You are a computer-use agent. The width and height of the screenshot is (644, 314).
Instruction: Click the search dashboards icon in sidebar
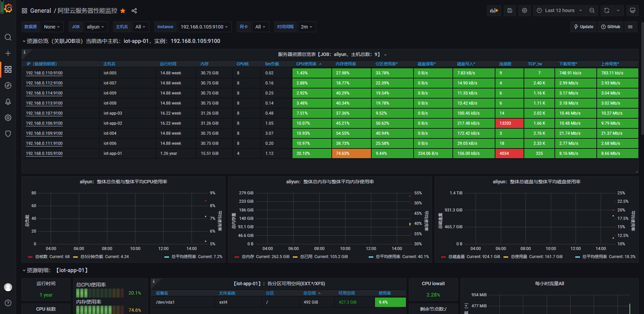pos(8,37)
